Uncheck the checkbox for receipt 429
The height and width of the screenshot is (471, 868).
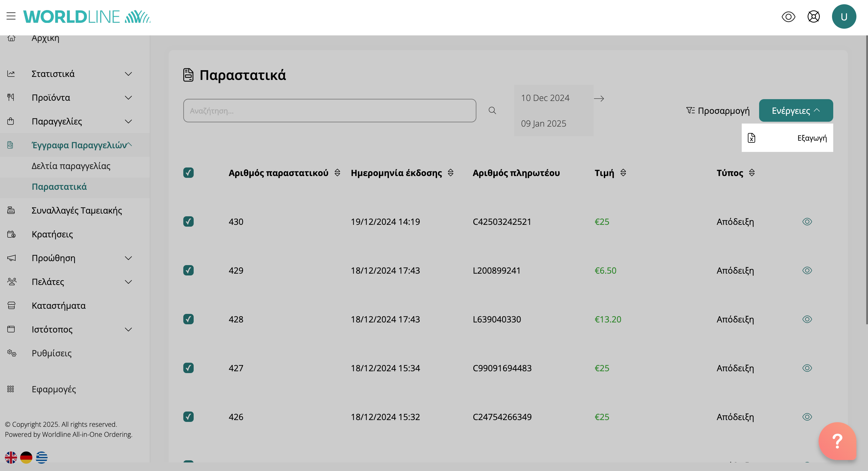pos(188,271)
